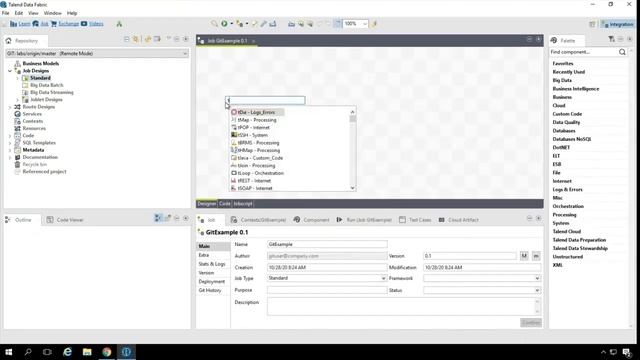Switch to Code Viewer tab
Screen dimensions: 640x360
point(65,220)
